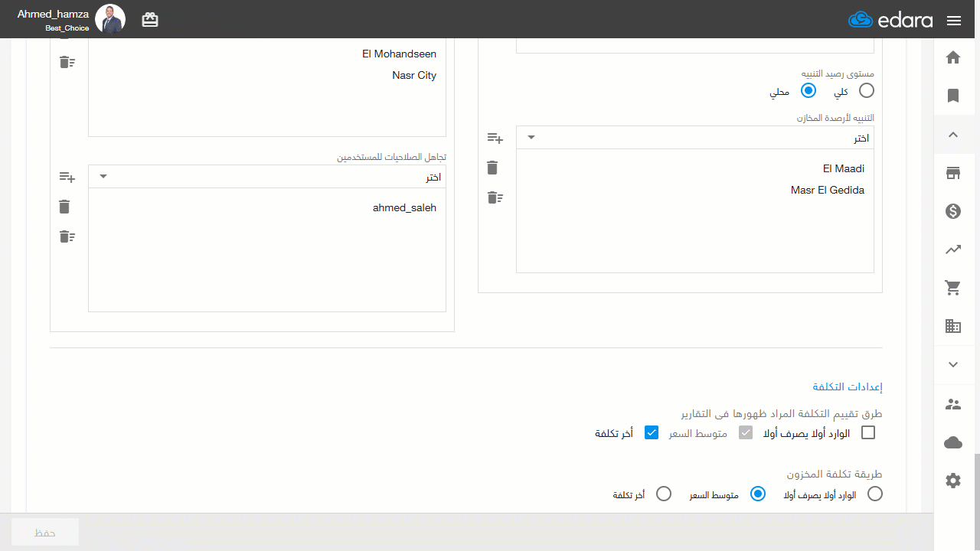Open the home icon in sidebar
980x551 pixels.
click(x=953, y=57)
